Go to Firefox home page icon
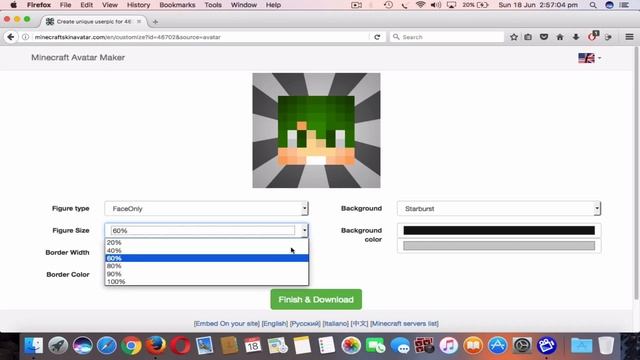 click(560, 37)
